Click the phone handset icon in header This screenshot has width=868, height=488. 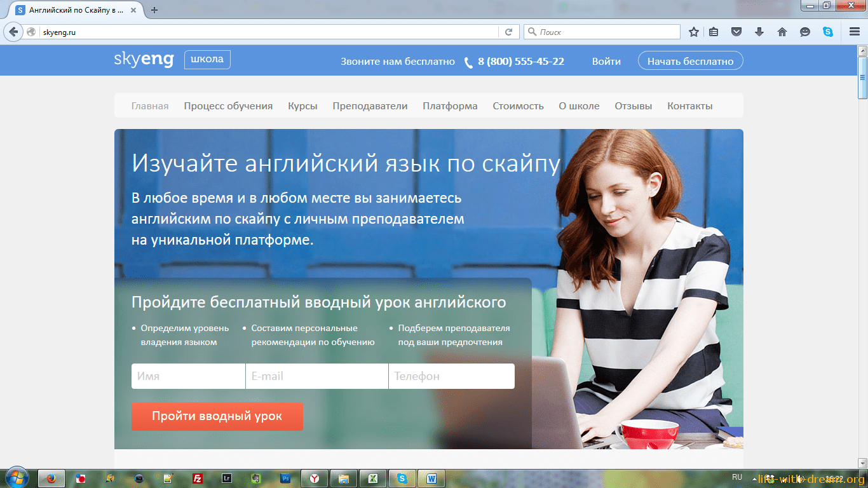pos(468,62)
